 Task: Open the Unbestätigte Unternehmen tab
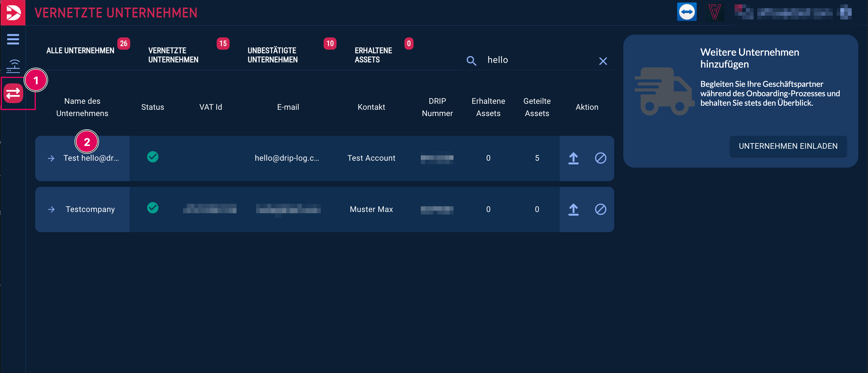[x=272, y=55]
